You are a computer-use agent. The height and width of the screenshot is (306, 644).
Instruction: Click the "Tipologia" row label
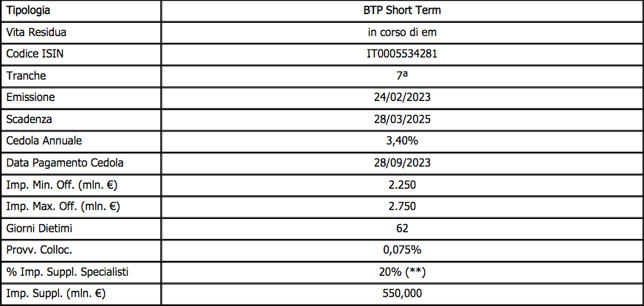[x=29, y=11]
